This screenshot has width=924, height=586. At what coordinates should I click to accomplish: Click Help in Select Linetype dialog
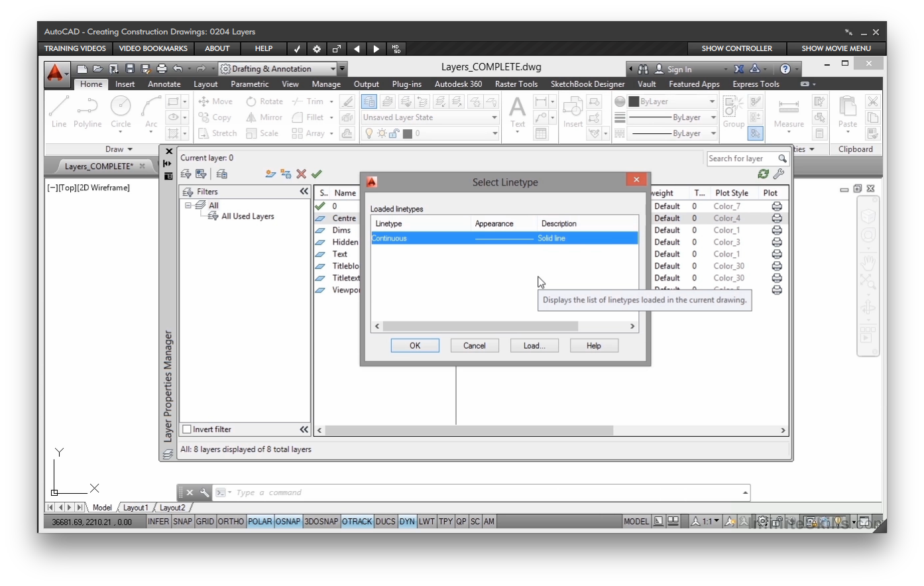pos(594,345)
